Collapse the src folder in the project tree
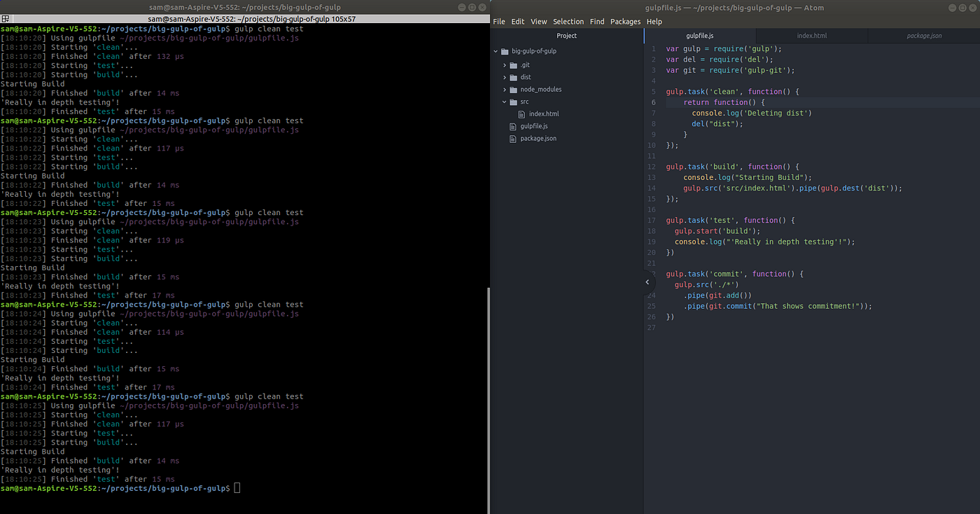 coord(504,101)
